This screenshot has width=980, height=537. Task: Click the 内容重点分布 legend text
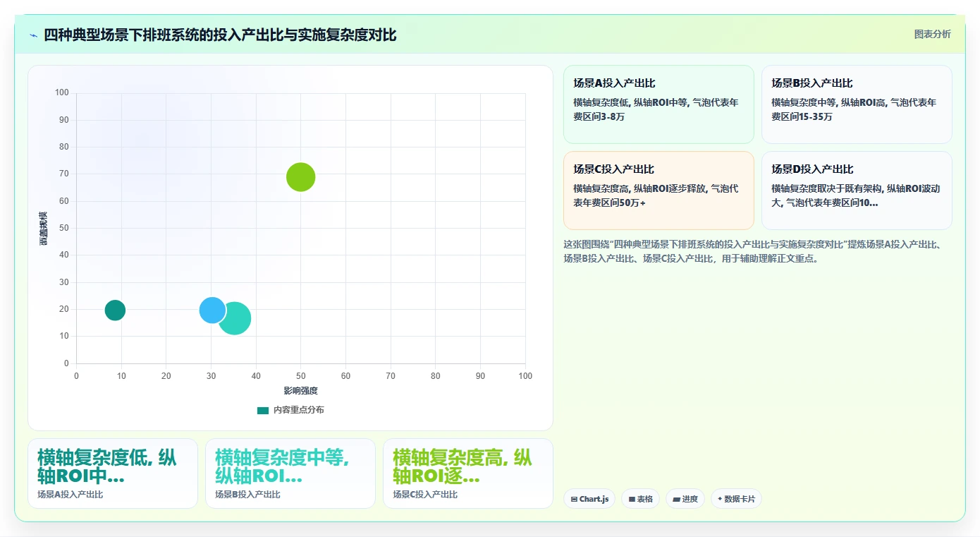[299, 410]
